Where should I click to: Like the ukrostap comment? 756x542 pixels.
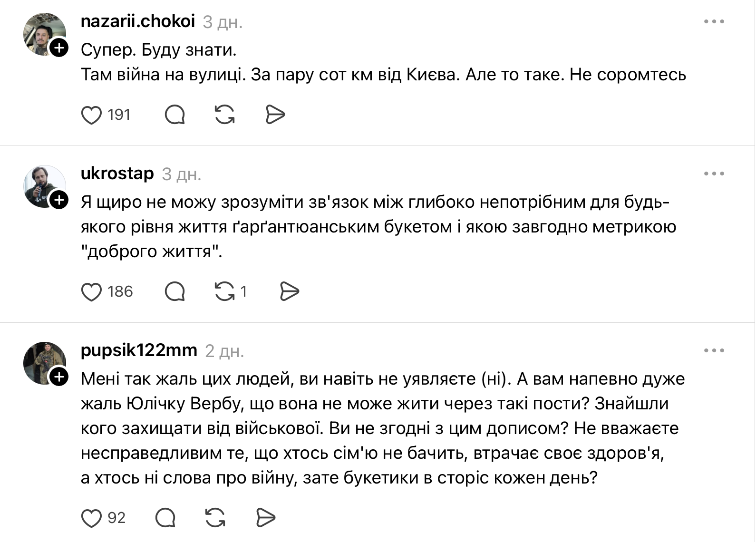pyautogui.click(x=92, y=292)
